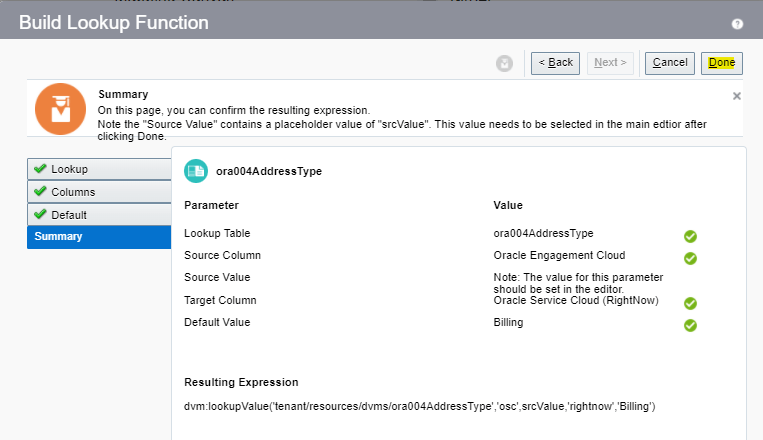Click the dvm:lookupValue resulting expression text
The height and width of the screenshot is (440, 763).
419,406
